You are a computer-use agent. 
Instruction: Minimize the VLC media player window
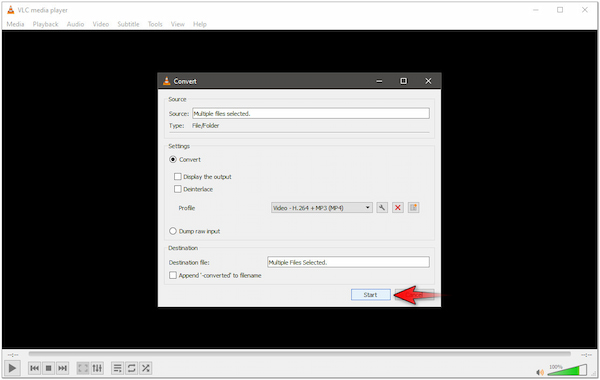point(536,10)
